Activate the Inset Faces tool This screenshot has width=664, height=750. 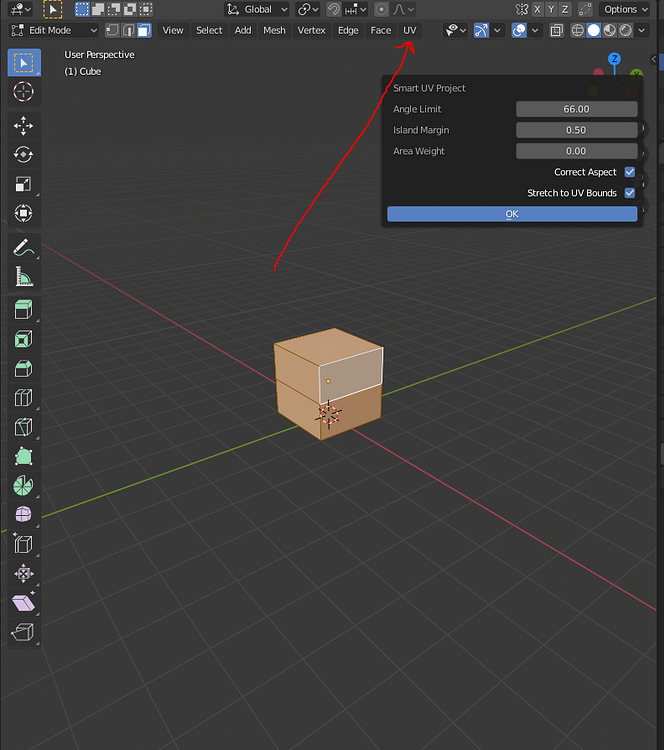(24, 339)
